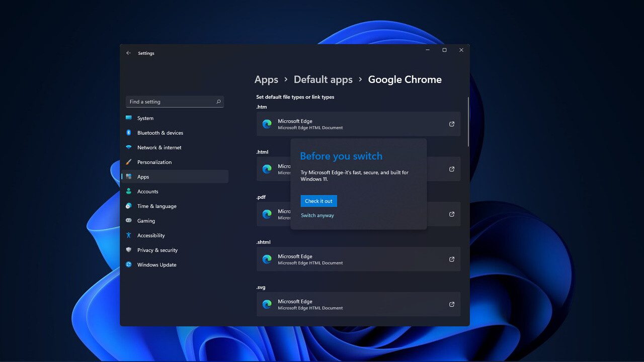Click the Accessibility figure icon

click(x=128, y=235)
